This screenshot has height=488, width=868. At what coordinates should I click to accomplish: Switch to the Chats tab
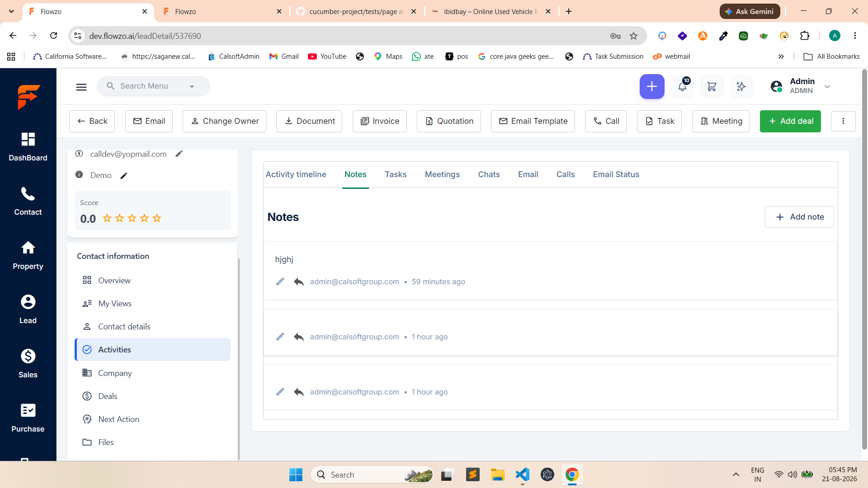coord(489,174)
